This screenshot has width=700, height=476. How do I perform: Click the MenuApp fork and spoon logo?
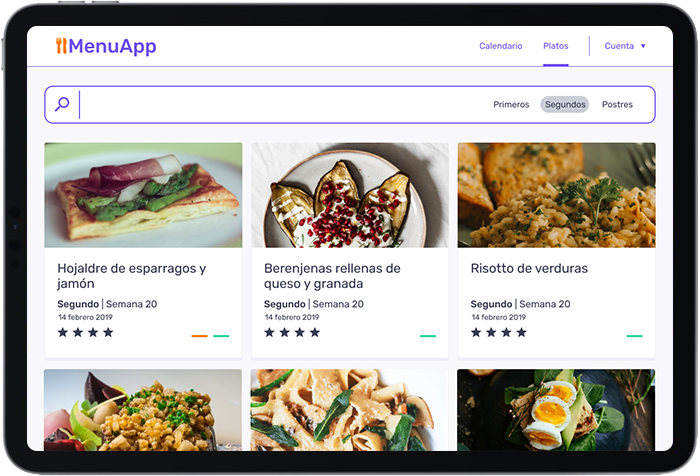click(62, 46)
